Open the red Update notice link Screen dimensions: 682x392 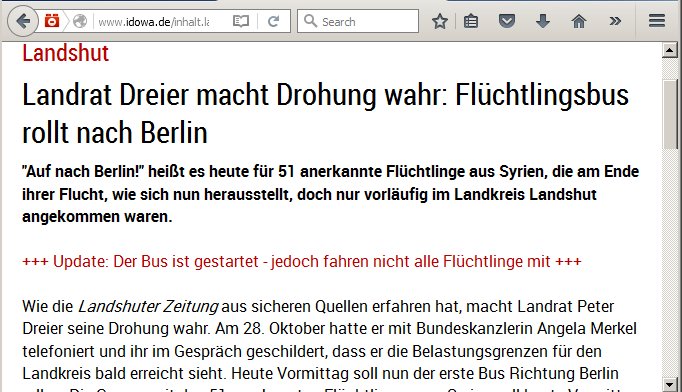[302, 261]
